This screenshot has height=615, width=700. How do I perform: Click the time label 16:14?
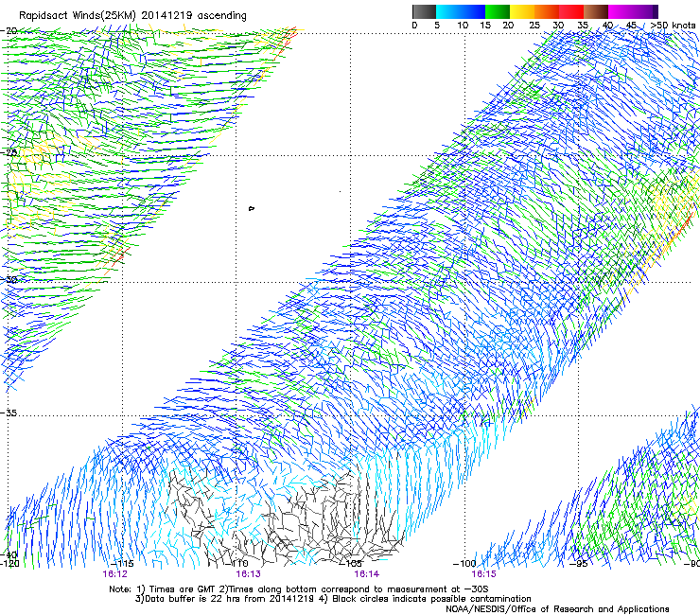coord(366,574)
